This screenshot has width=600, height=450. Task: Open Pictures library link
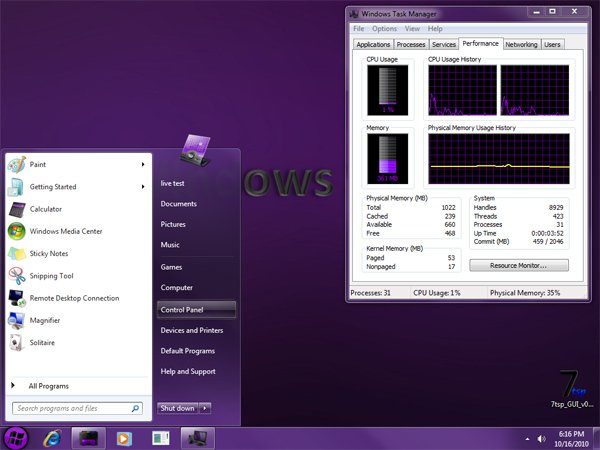173,224
